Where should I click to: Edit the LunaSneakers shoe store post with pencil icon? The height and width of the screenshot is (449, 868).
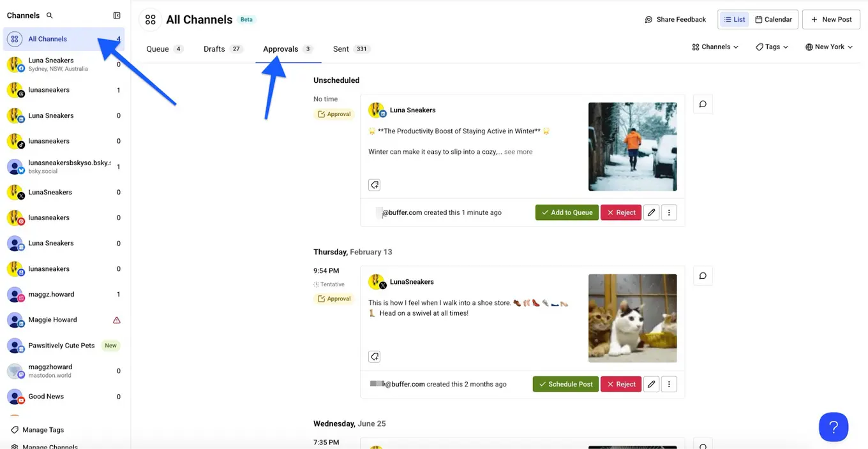click(x=651, y=384)
